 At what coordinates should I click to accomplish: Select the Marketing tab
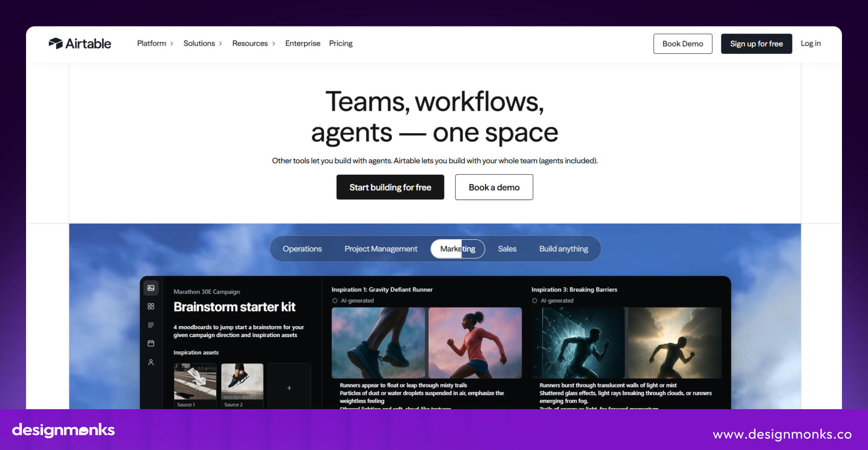pyautogui.click(x=457, y=249)
